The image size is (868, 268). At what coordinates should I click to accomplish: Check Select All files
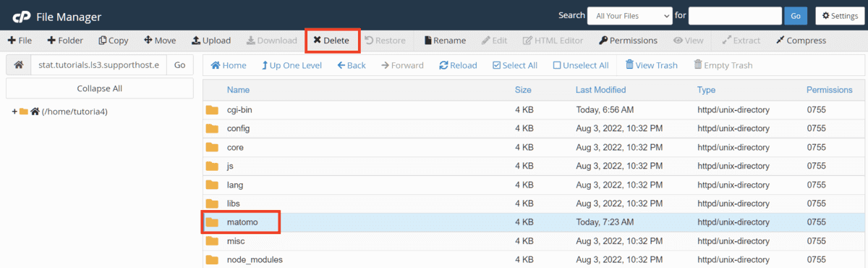tap(514, 65)
